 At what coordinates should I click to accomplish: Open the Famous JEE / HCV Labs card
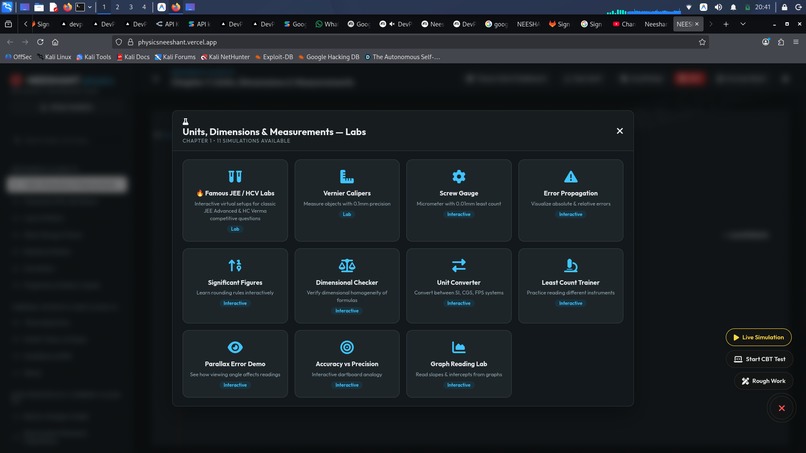(x=235, y=200)
